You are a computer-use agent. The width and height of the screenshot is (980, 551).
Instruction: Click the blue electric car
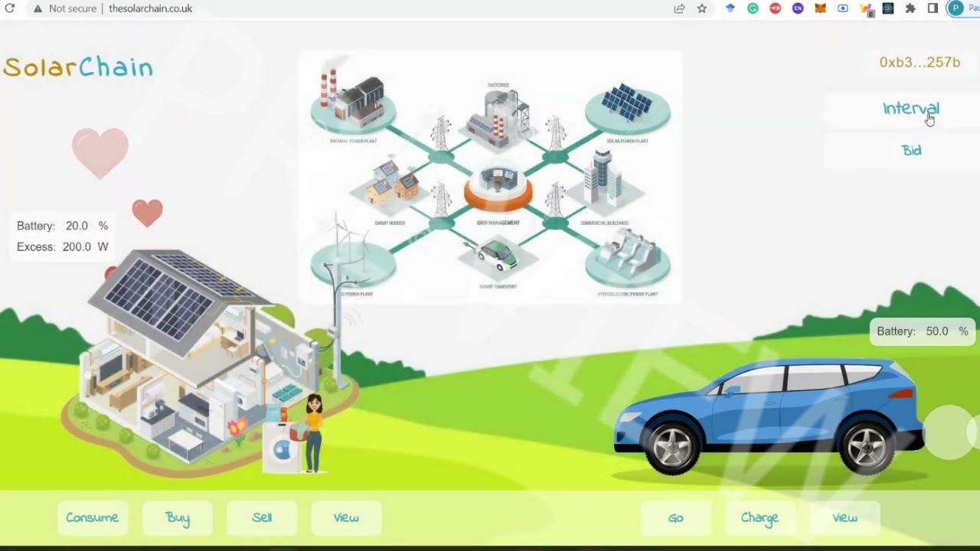coord(769,417)
